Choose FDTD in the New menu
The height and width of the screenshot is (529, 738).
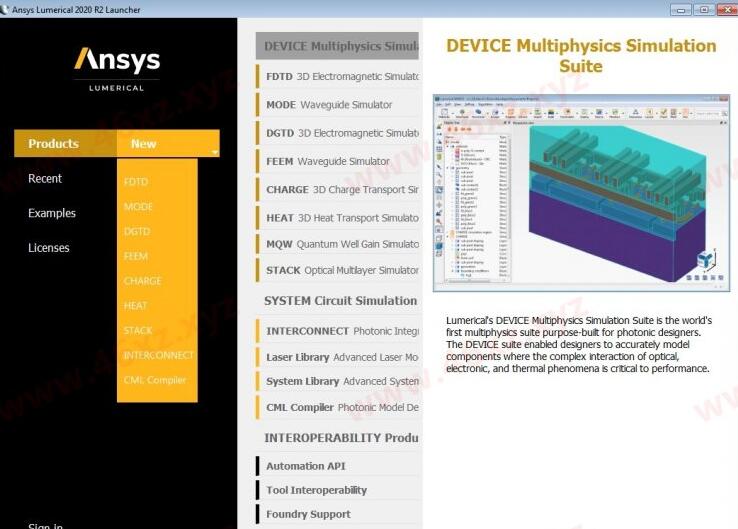[136, 182]
